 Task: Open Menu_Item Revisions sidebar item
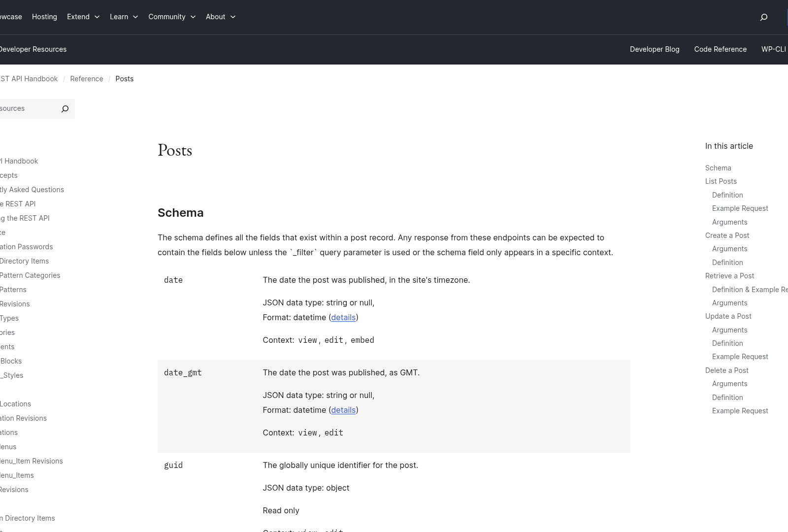click(x=32, y=461)
